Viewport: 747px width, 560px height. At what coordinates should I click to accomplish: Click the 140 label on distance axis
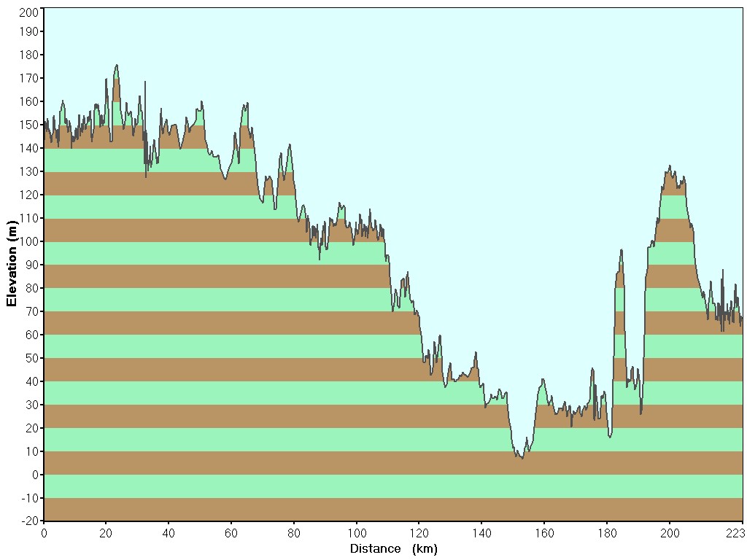coord(481,534)
